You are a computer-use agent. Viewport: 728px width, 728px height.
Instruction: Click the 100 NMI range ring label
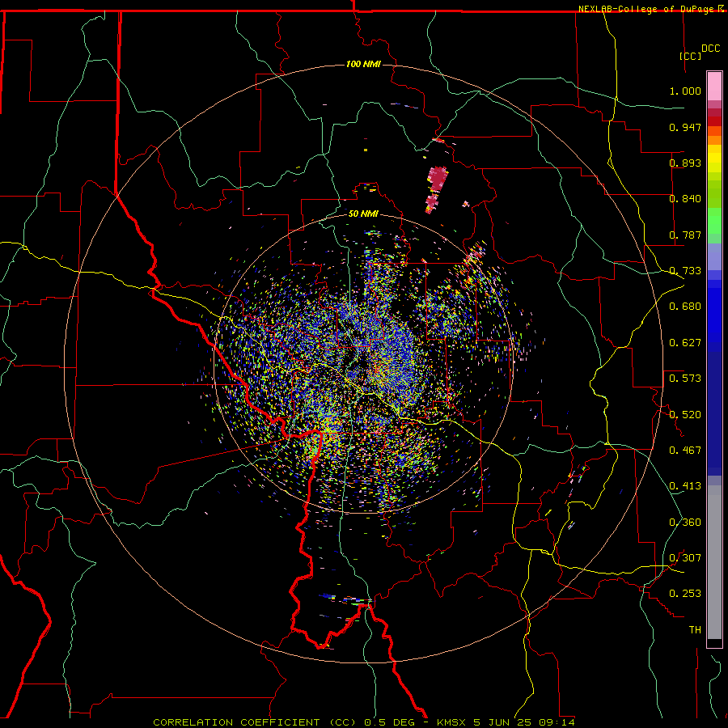tap(363, 64)
